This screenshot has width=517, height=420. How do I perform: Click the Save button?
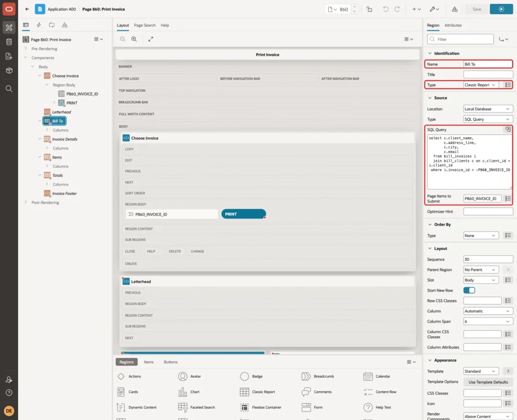477,9
